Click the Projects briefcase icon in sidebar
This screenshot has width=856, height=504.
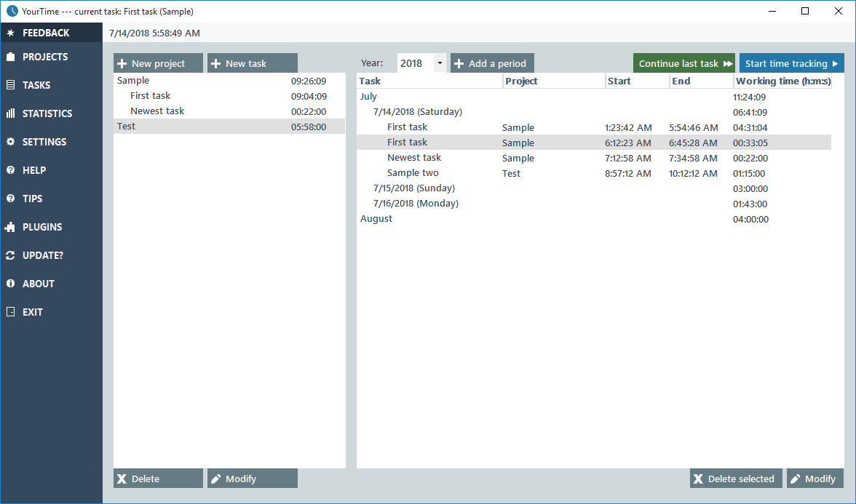pos(10,57)
